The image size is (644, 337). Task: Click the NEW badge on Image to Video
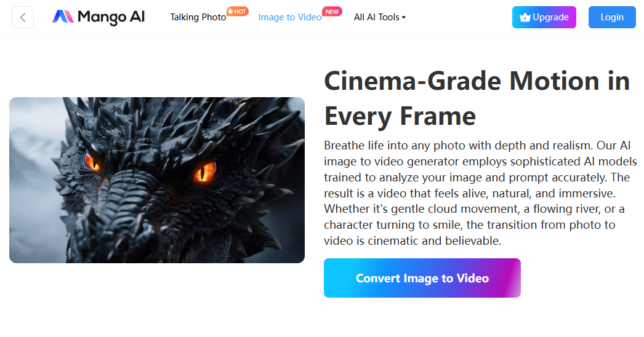click(332, 12)
